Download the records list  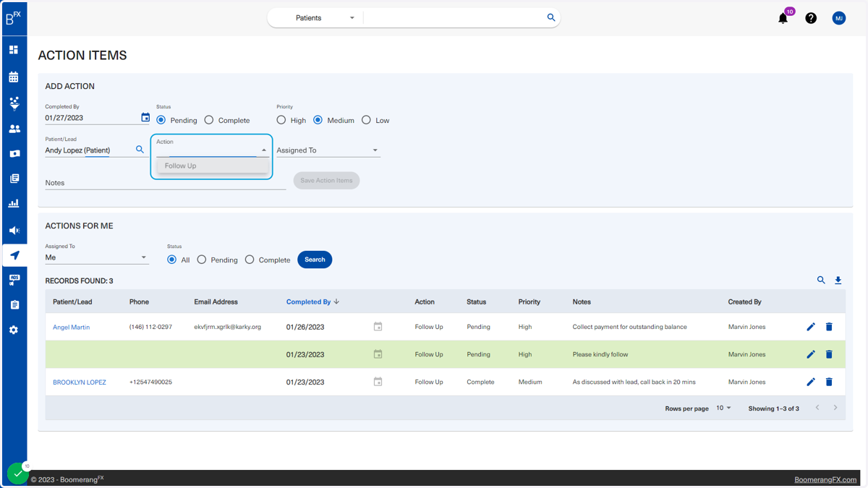[838, 280]
